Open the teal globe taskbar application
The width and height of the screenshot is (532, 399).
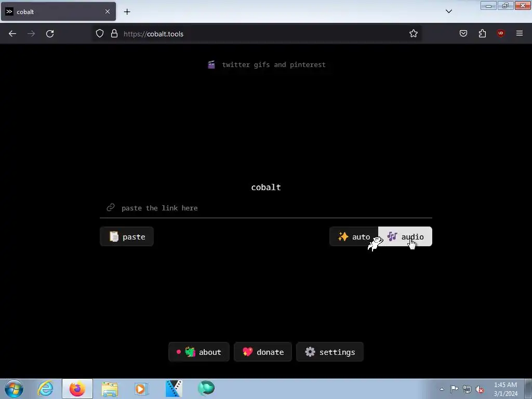pyautogui.click(x=206, y=388)
